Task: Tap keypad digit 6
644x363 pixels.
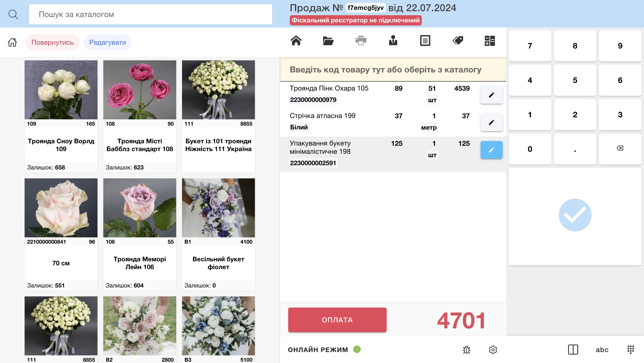Action: click(x=620, y=80)
